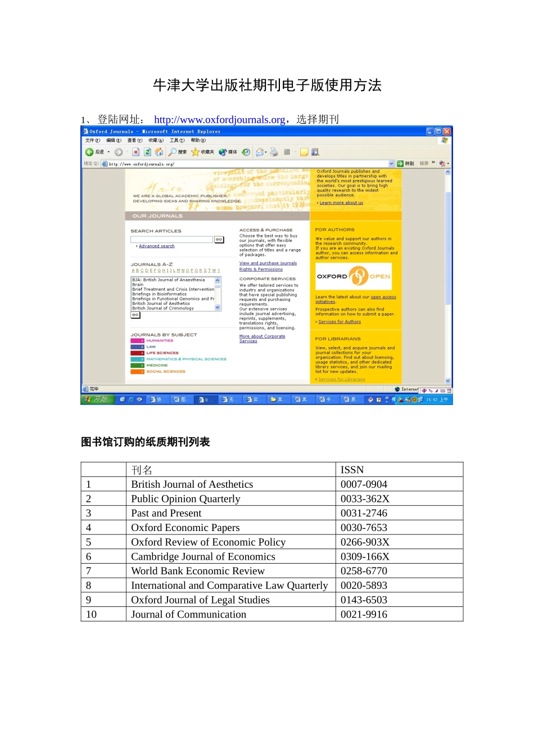
Task: Open the Services for Librarians link
Action: point(342,379)
